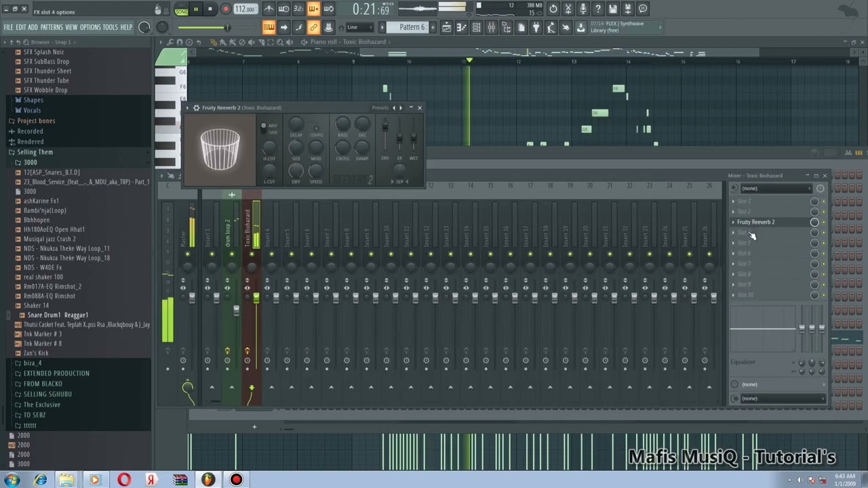Image resolution: width=868 pixels, height=488 pixels.
Task: Open the audio editor scissors icon
Action: pos(568,9)
